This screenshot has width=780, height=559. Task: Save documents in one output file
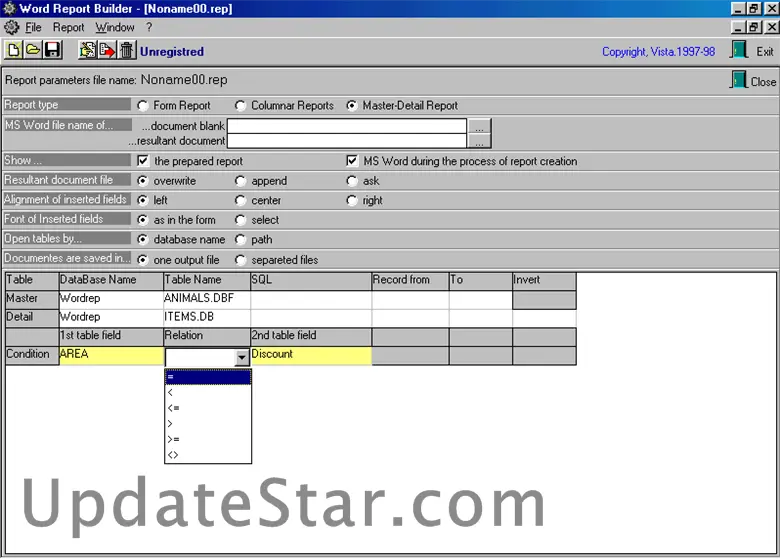pos(143,260)
